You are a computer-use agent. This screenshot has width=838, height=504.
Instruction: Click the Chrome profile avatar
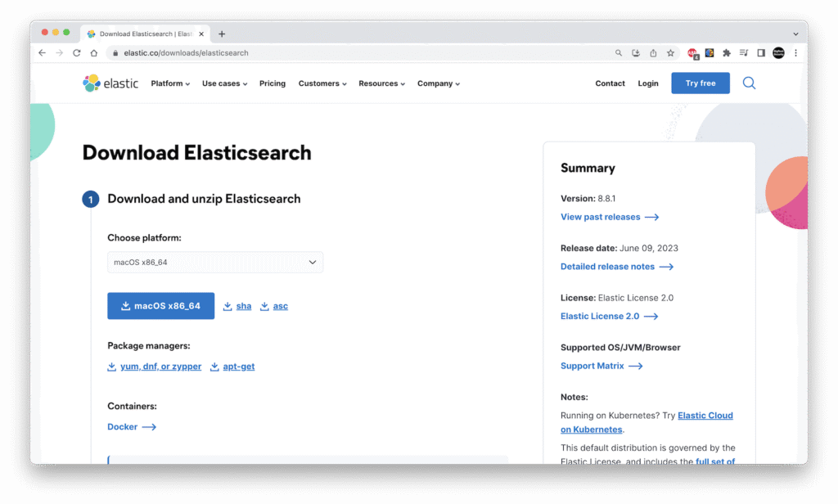tap(779, 53)
